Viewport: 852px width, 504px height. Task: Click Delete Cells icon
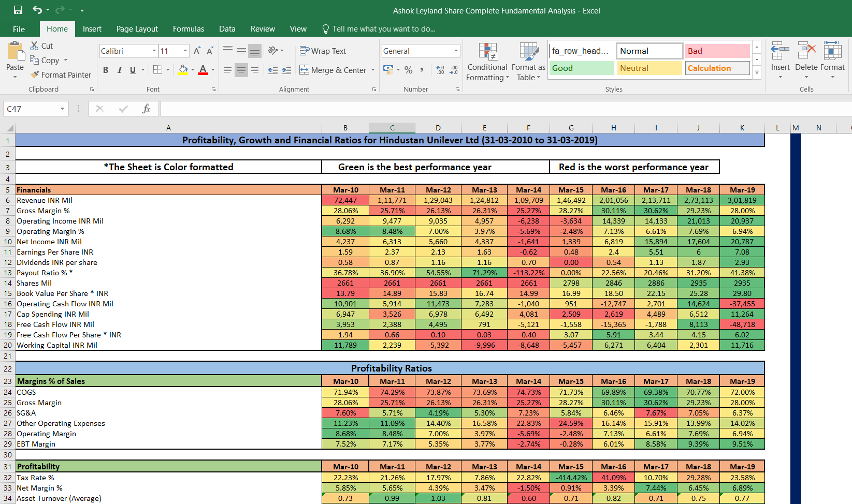tap(806, 51)
